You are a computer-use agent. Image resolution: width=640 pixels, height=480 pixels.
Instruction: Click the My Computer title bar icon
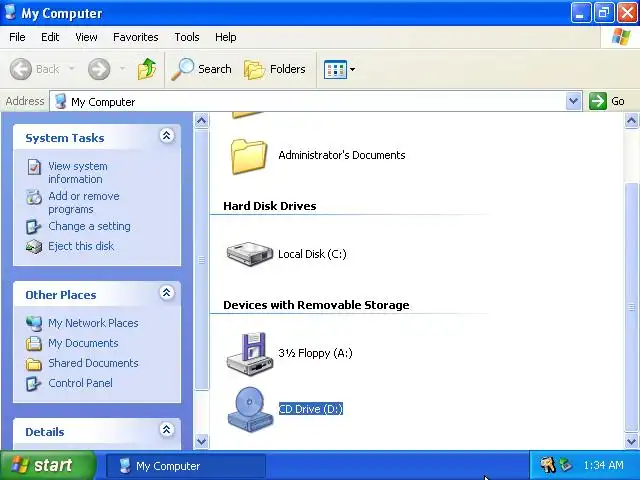pos(10,13)
